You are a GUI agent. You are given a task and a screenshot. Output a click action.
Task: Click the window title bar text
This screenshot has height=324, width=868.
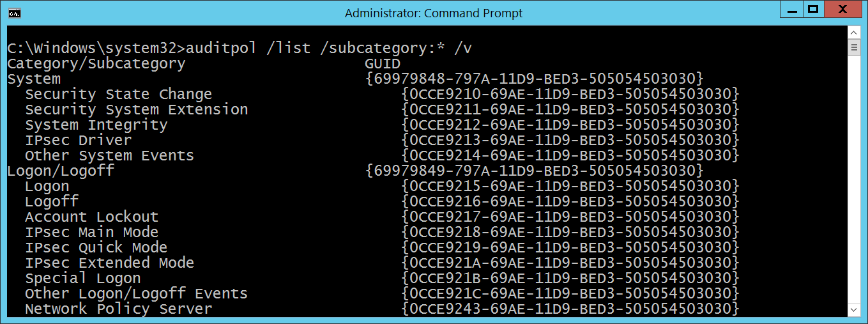click(434, 13)
